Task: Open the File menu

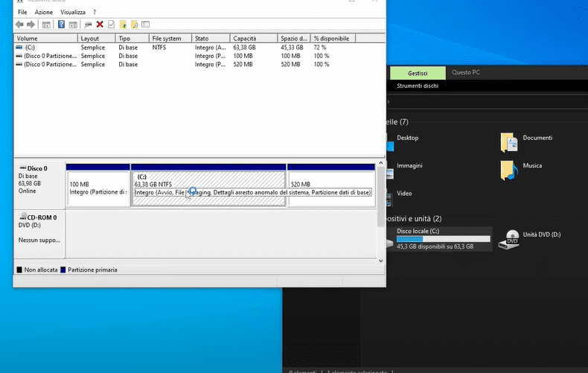Action: [x=23, y=13]
